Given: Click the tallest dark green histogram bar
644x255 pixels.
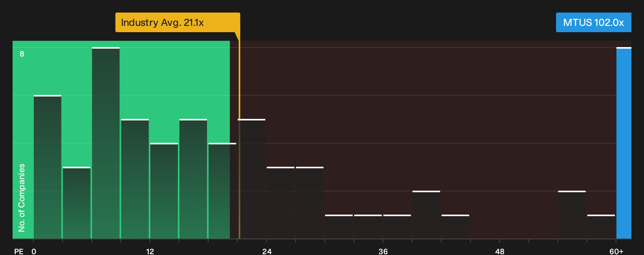Looking at the screenshot, I should click(106, 143).
